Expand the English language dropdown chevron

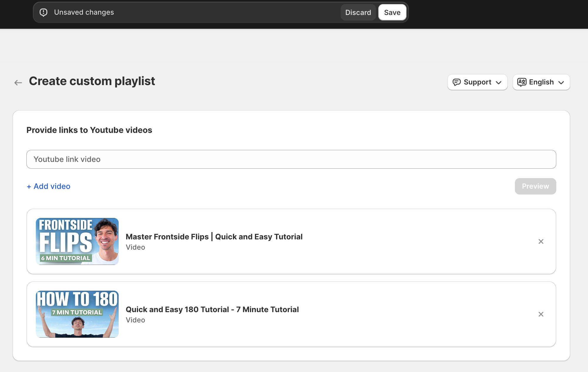(561, 82)
